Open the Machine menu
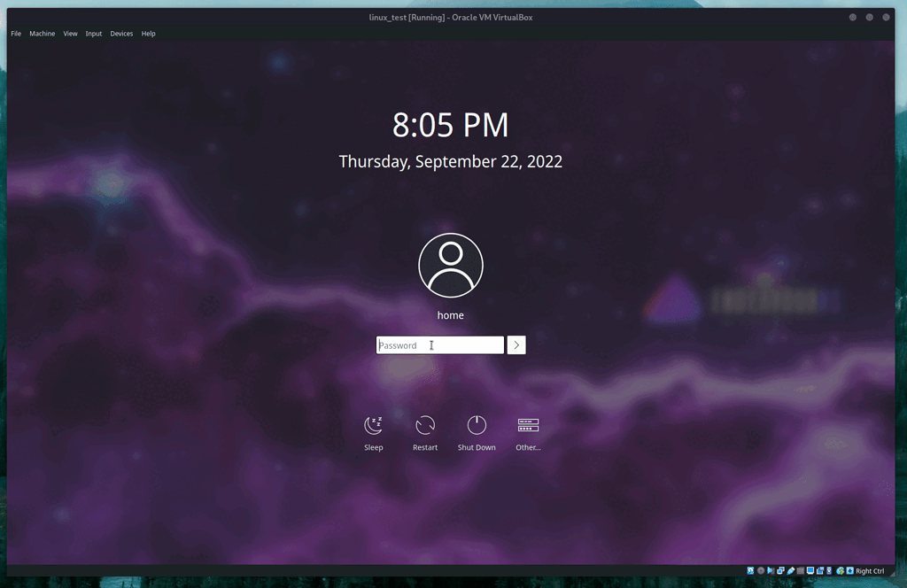This screenshot has width=907, height=588. click(x=42, y=33)
